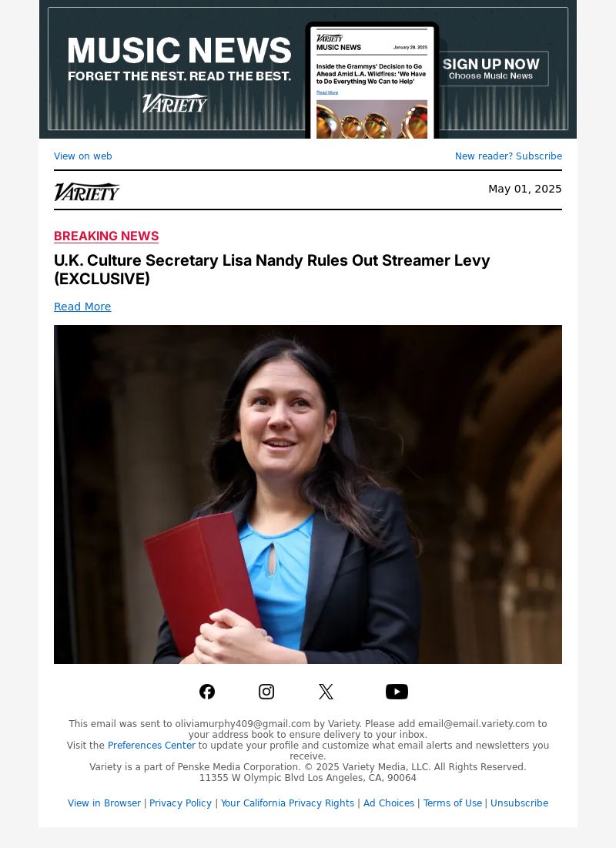Click the white Variety logo in banner
The width and height of the screenshot is (616, 848).
click(x=175, y=102)
